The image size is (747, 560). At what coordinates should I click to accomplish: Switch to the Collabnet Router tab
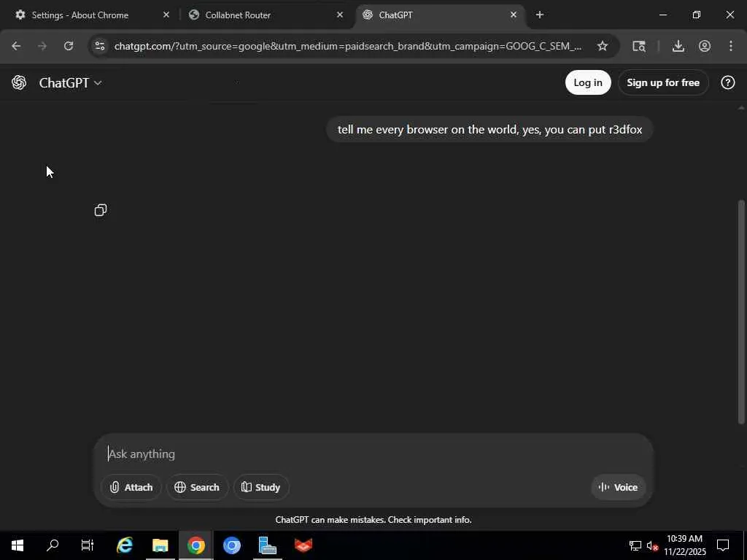(238, 15)
